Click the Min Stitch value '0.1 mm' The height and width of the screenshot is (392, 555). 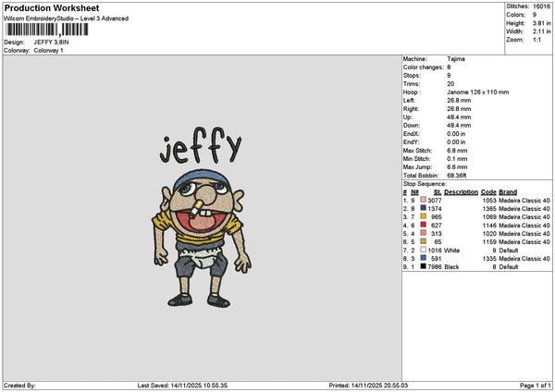(x=457, y=158)
